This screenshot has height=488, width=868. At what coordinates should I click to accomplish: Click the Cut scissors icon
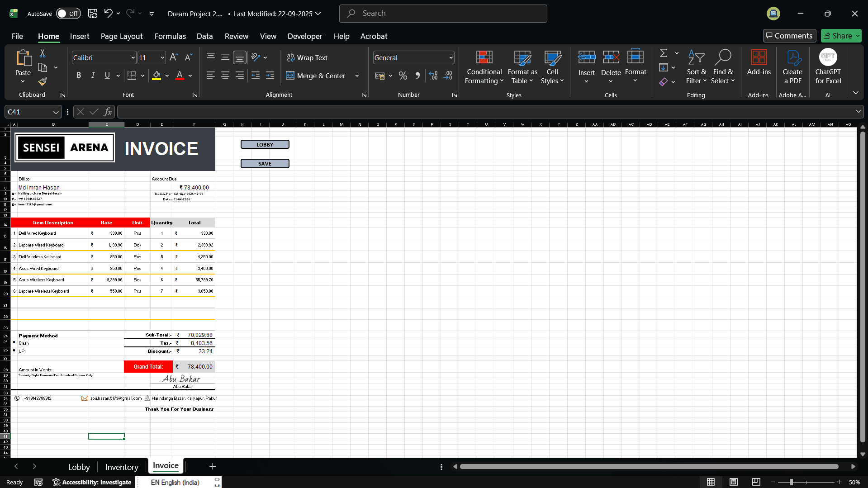click(x=43, y=54)
